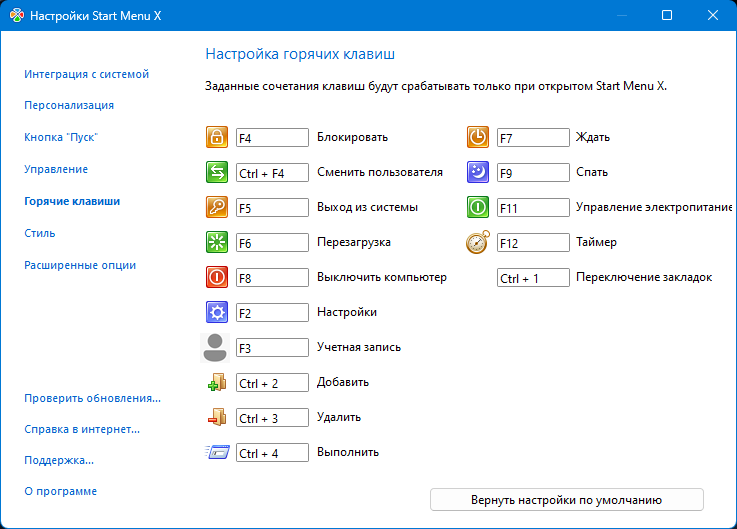This screenshot has height=529, width=737.
Task: Click the Выполнить run icon
Action: pos(216,453)
